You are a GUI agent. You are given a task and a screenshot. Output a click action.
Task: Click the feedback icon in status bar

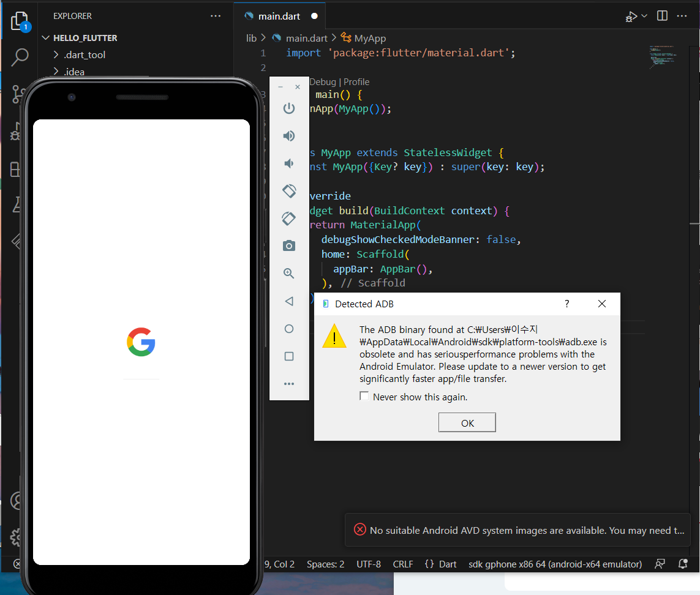(x=660, y=564)
